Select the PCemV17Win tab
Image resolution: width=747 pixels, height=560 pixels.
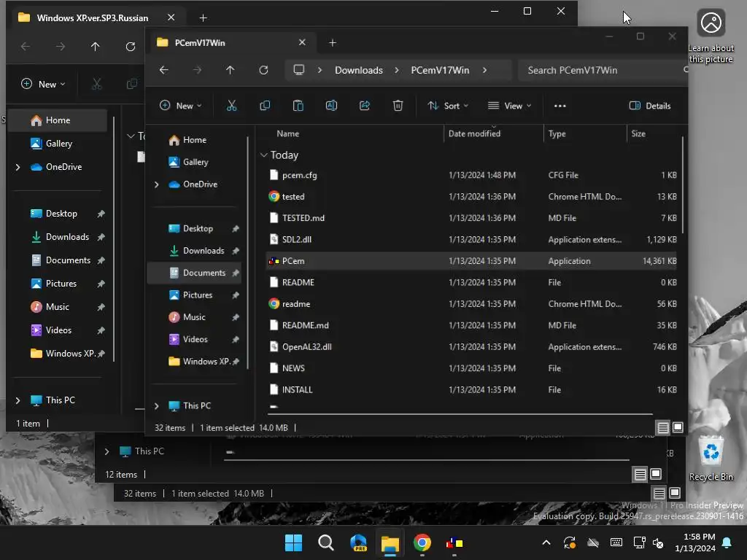pyautogui.click(x=231, y=43)
